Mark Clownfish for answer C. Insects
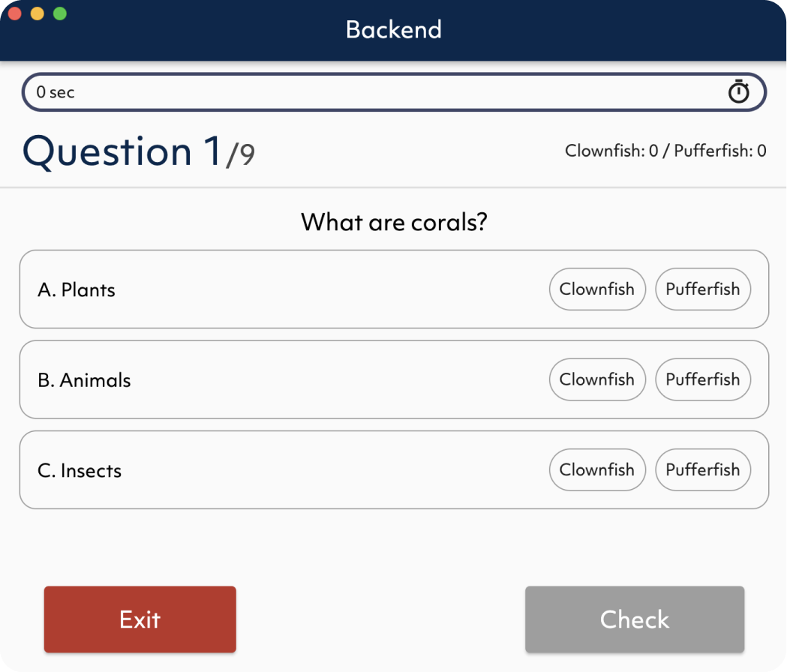Image resolution: width=787 pixels, height=672 pixels. coord(596,469)
